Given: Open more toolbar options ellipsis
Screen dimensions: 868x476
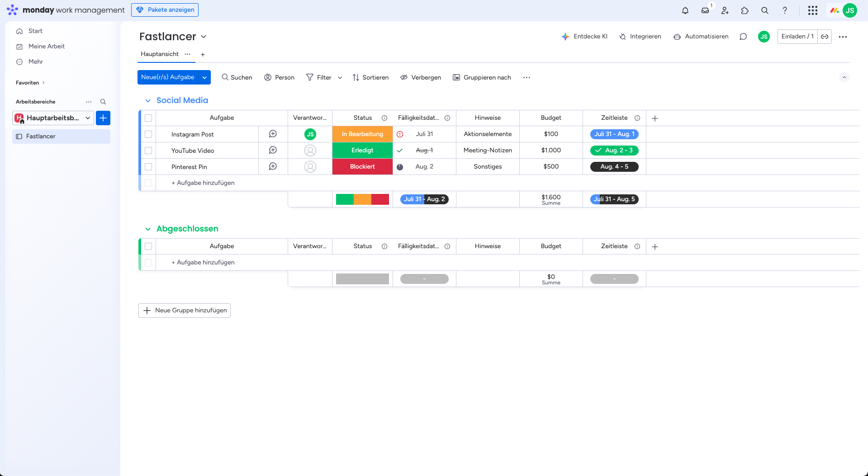Looking at the screenshot, I should 526,77.
